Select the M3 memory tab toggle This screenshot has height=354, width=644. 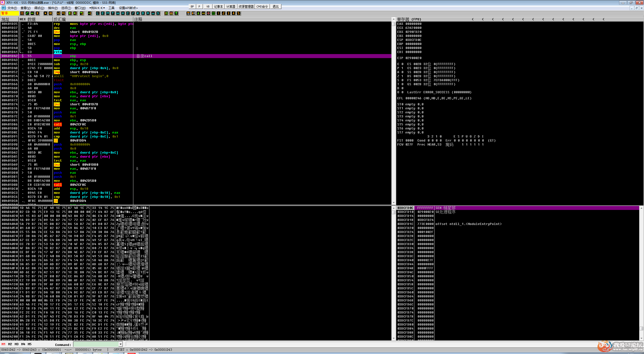(x=17, y=344)
